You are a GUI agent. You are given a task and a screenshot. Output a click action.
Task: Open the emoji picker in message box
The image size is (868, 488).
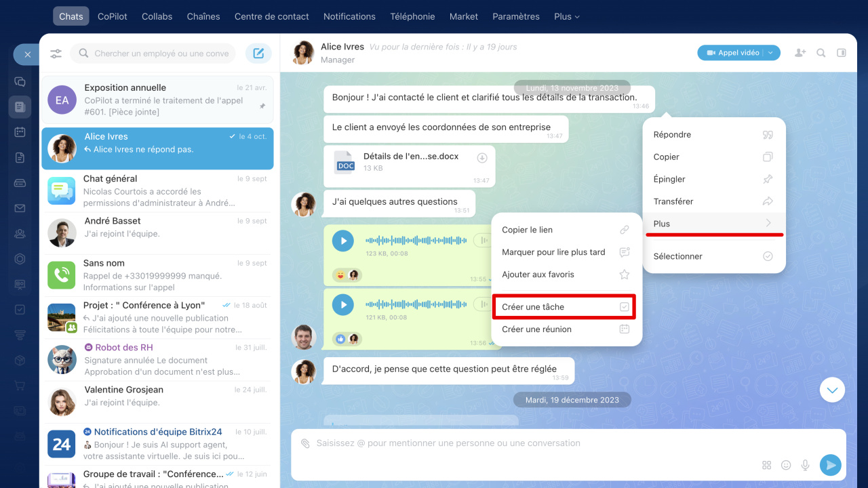[786, 465]
